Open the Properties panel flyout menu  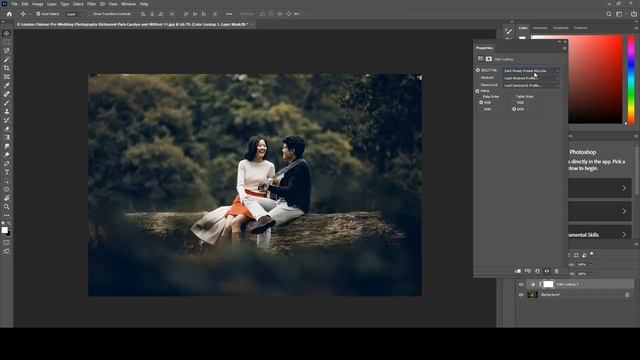pos(564,48)
